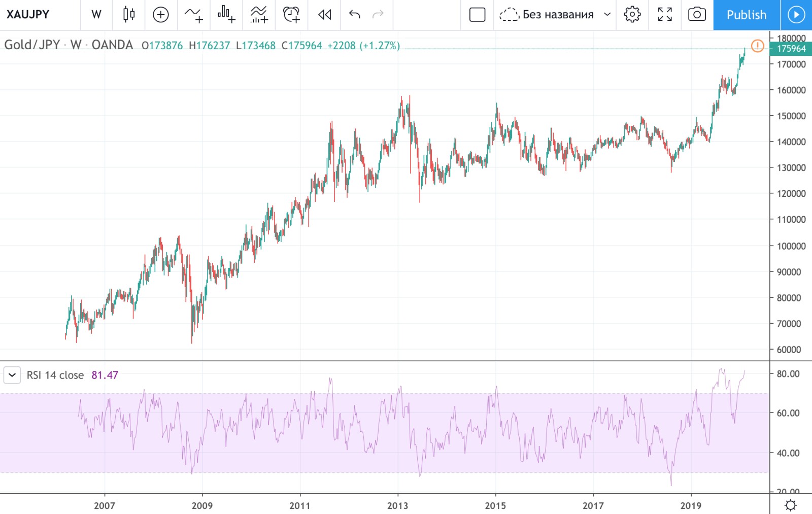Start bar replay with rewind icon
Screen dimensions: 812x514
point(324,15)
